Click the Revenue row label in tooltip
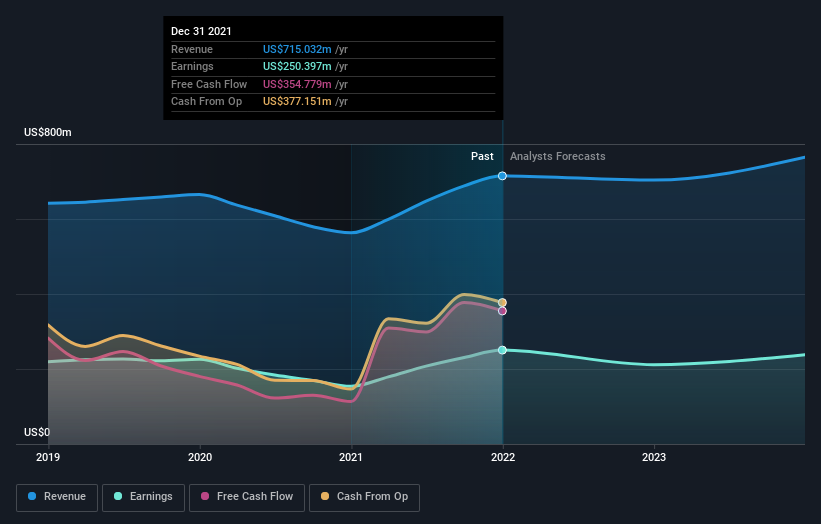The width and height of the screenshot is (821, 524). coord(192,49)
